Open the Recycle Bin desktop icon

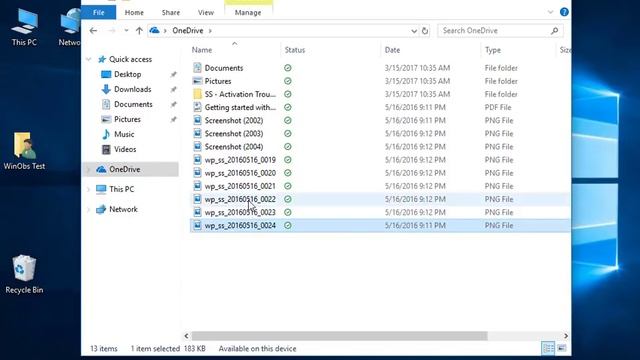(x=24, y=275)
